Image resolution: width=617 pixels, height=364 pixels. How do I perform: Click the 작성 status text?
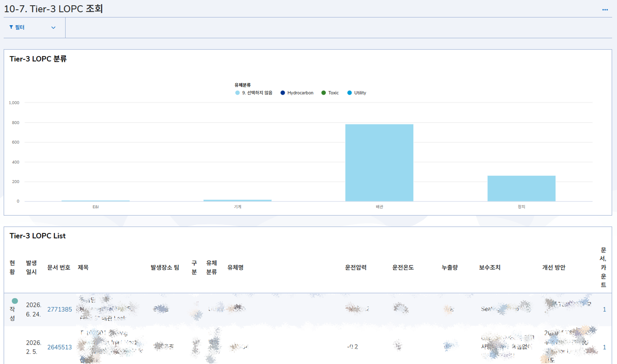tap(12, 313)
